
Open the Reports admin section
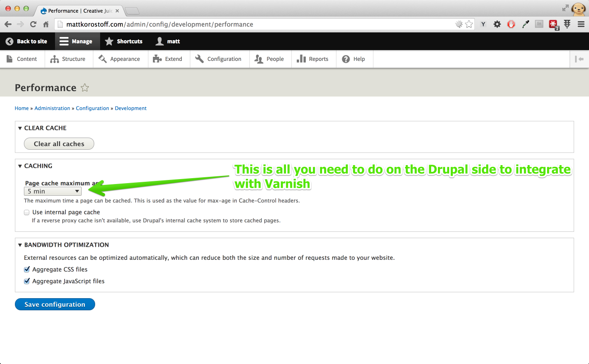[314, 59]
